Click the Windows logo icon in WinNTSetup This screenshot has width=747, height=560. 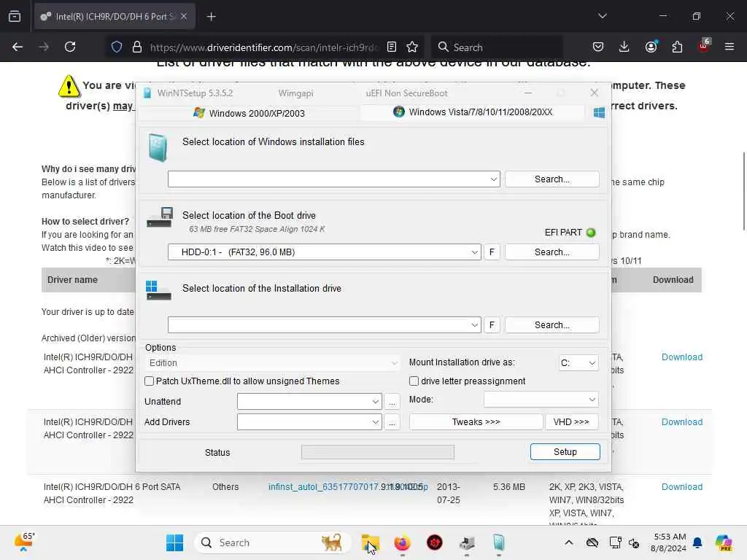pyautogui.click(x=600, y=112)
